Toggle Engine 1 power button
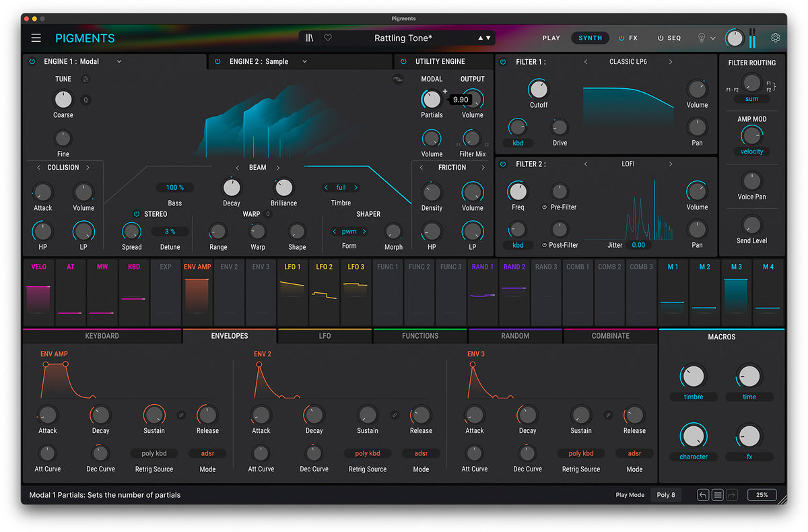The height and width of the screenshot is (532, 808). pos(32,61)
